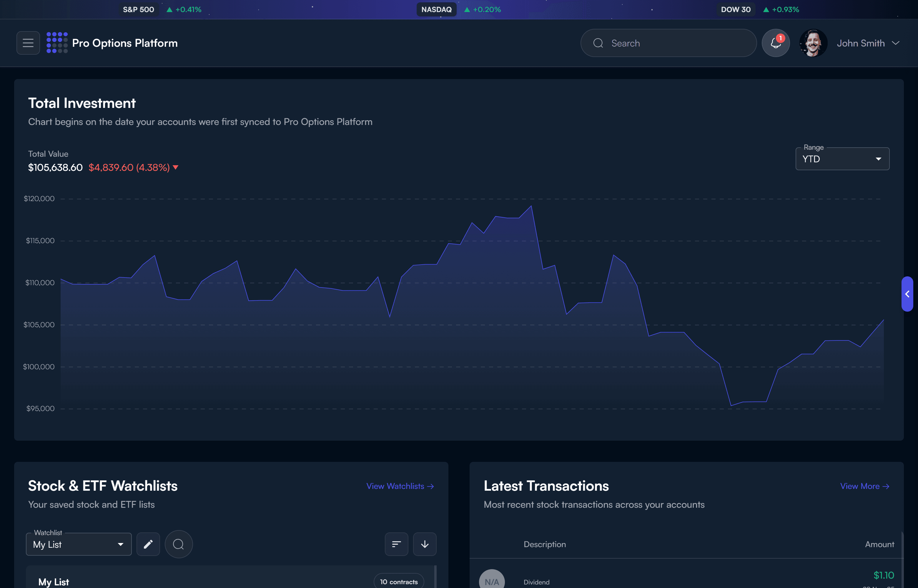Open the watchlist sort options icon
The height and width of the screenshot is (588, 918).
[396, 544]
